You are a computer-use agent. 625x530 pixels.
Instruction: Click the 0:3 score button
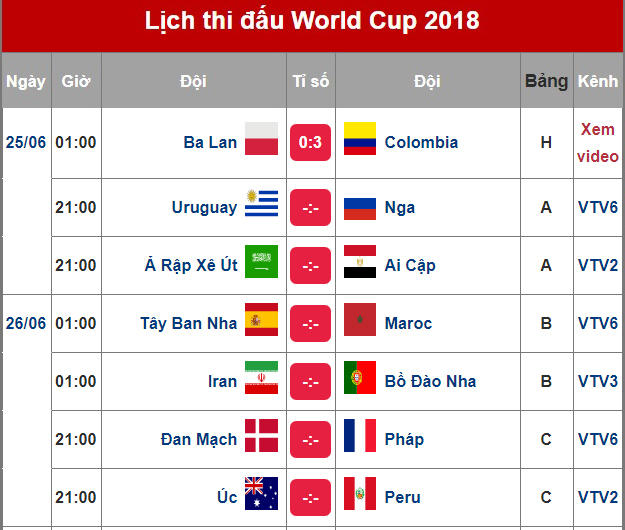click(x=310, y=142)
